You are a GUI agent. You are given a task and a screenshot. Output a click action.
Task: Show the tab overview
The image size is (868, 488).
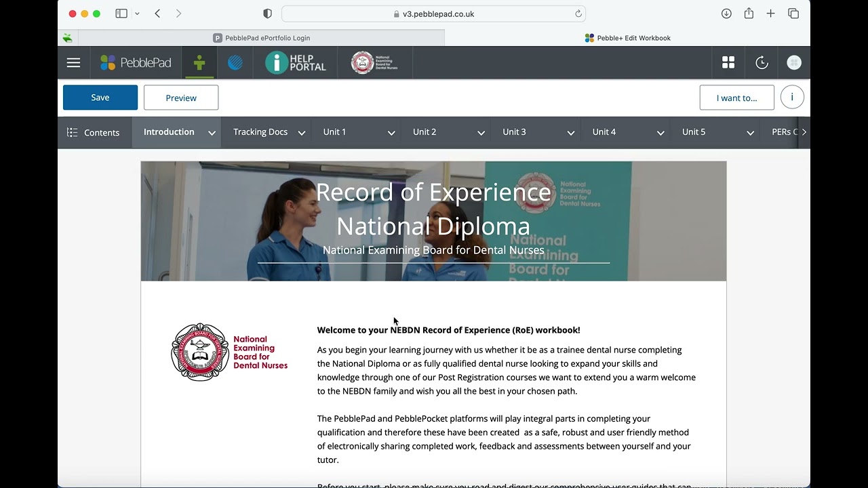point(793,14)
